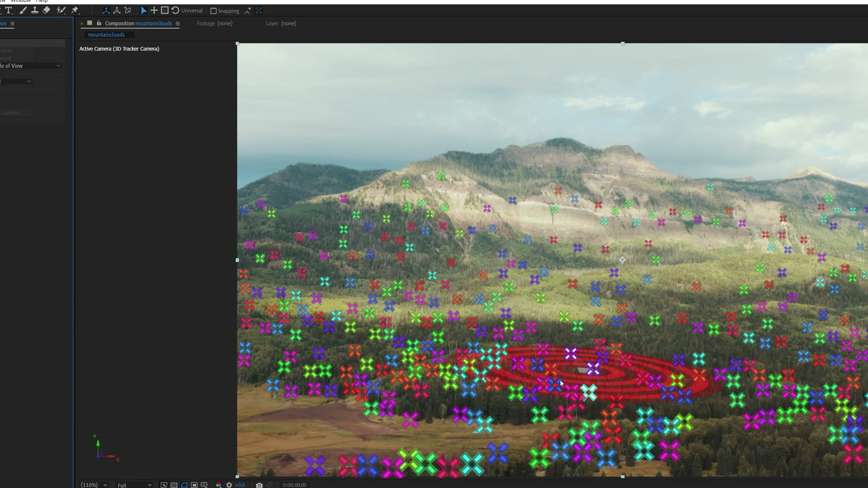This screenshot has height=488, width=868.
Task: Select the Puppet Pin tool
Action: pos(75,10)
